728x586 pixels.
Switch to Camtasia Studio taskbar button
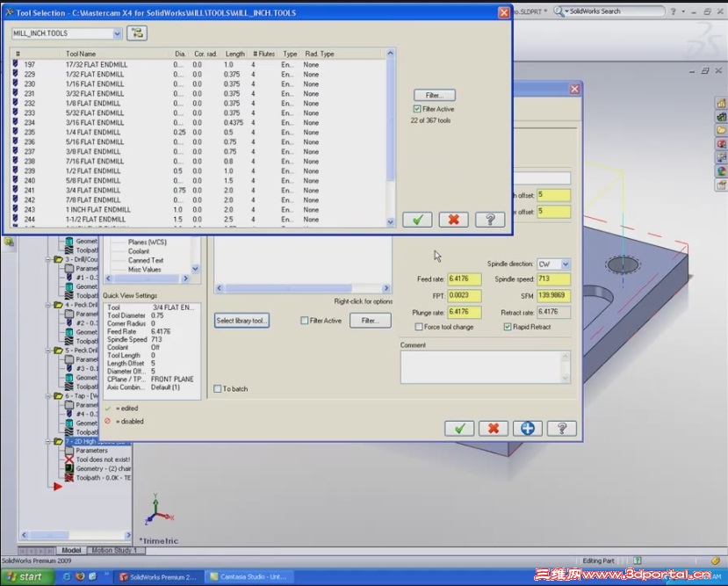coord(249,577)
